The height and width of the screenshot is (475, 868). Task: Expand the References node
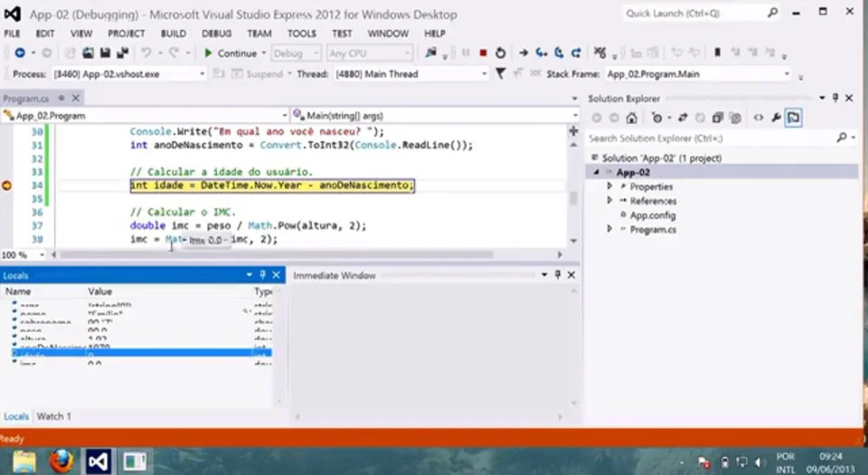(609, 201)
